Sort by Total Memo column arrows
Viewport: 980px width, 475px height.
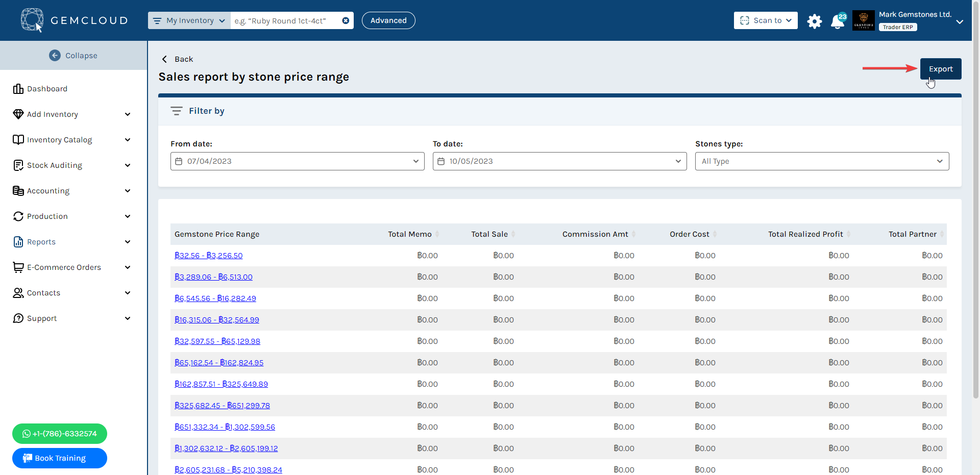[437, 234]
